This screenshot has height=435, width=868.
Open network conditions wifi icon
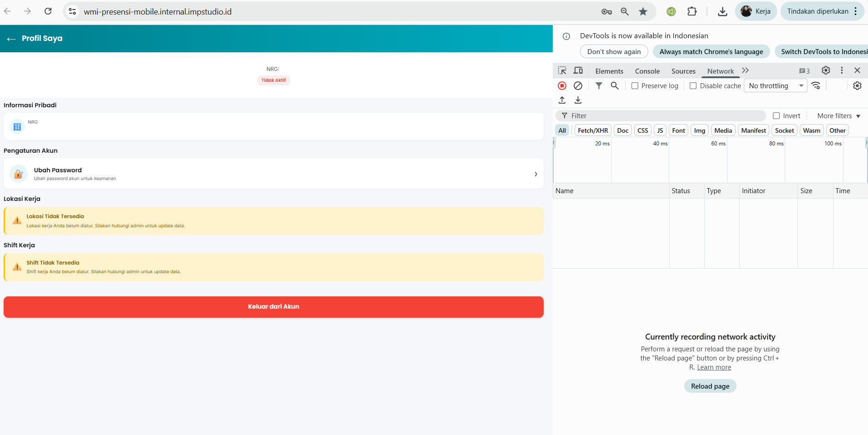[816, 86]
